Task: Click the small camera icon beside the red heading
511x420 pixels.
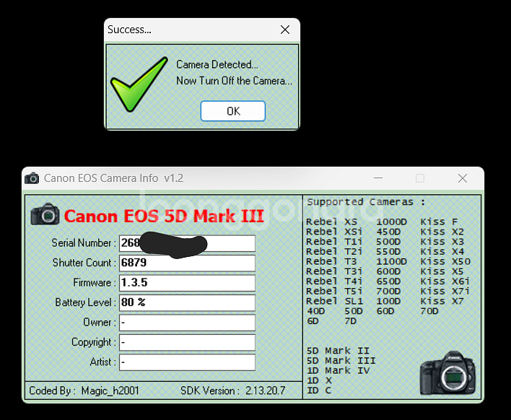Action: coord(45,214)
